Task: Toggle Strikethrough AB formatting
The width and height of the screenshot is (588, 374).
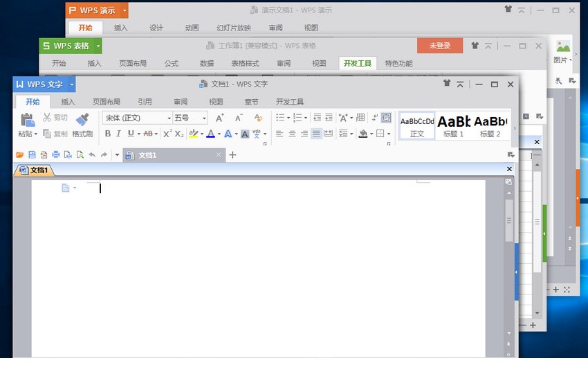Action: click(x=148, y=133)
